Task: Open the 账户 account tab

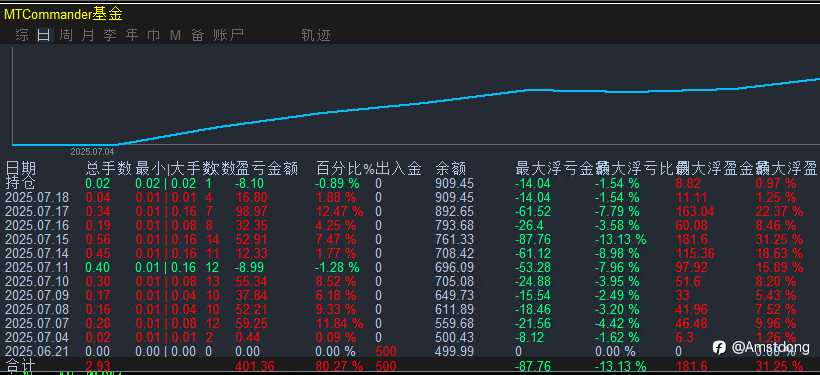Action: point(229,35)
